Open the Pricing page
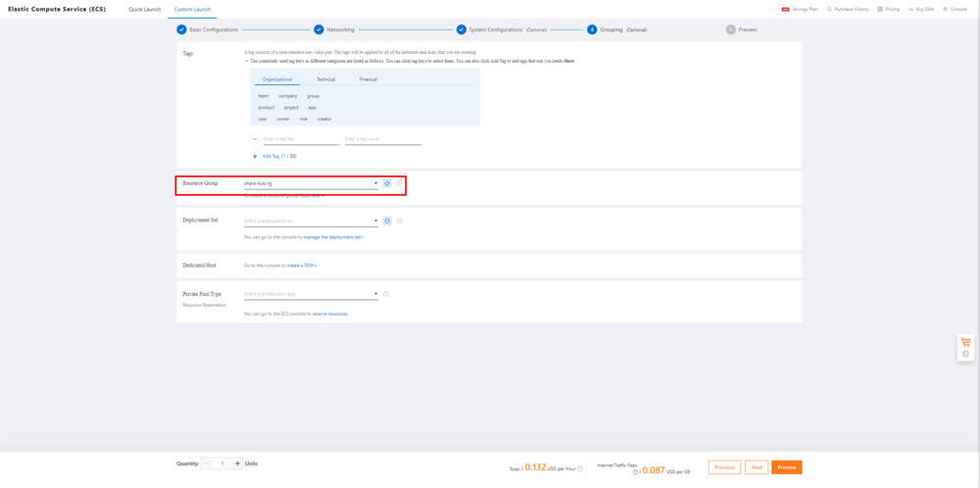This screenshot has width=980, height=488. click(x=889, y=10)
